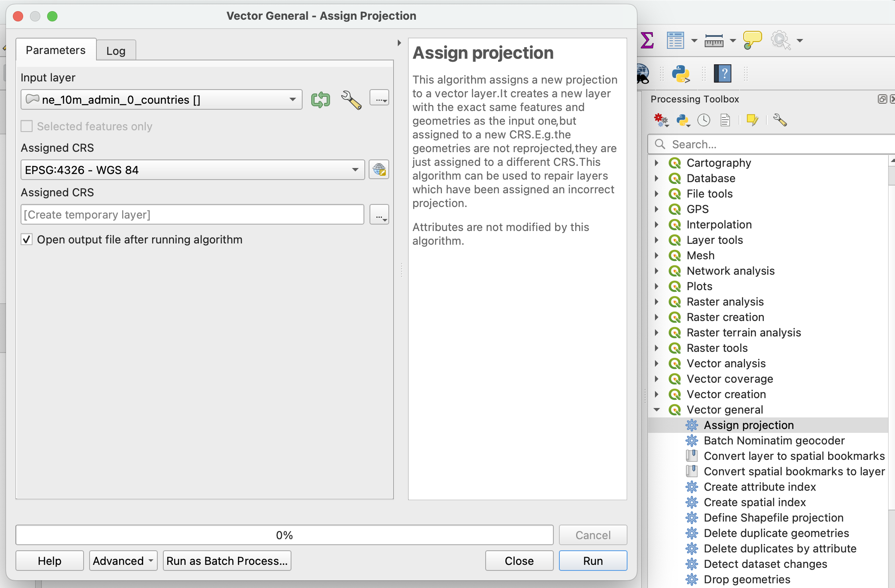Click the Run button
Image resolution: width=895 pixels, height=588 pixels.
click(x=593, y=561)
